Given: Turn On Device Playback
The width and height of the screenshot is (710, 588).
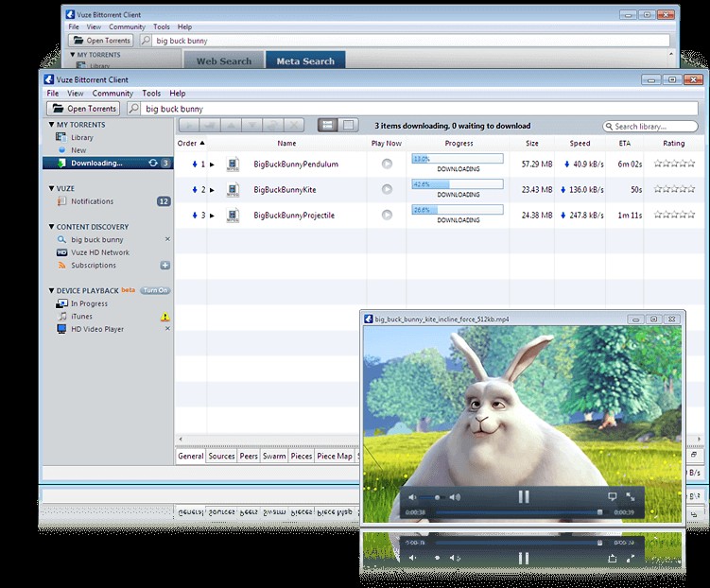Looking at the screenshot, I should [155, 291].
